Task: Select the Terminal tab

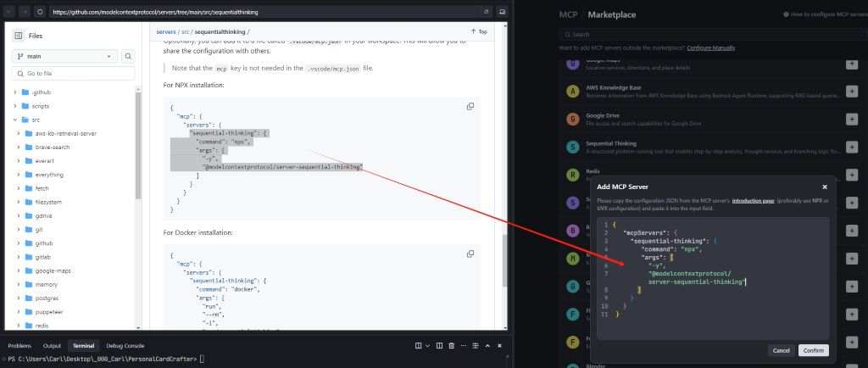Action: pos(83,346)
